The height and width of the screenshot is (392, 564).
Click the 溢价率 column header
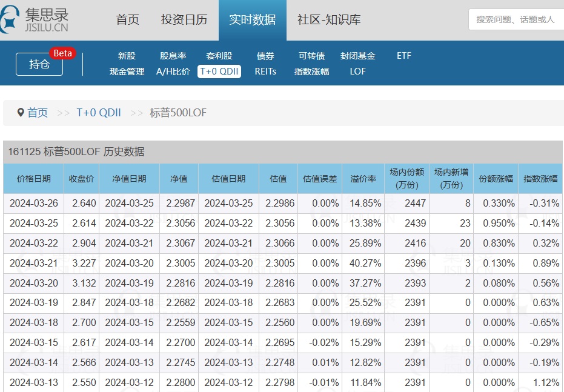point(363,179)
